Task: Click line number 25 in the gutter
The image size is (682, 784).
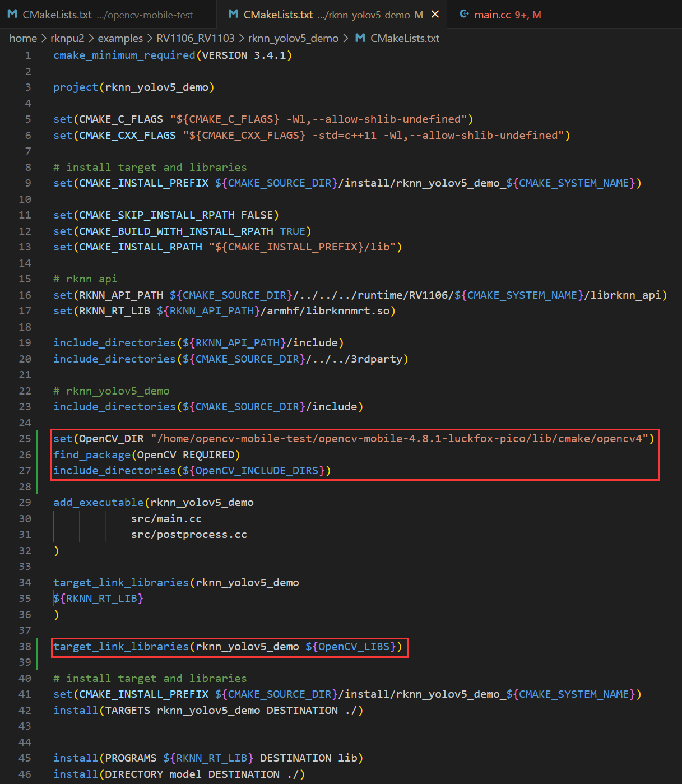Action: coord(25,439)
